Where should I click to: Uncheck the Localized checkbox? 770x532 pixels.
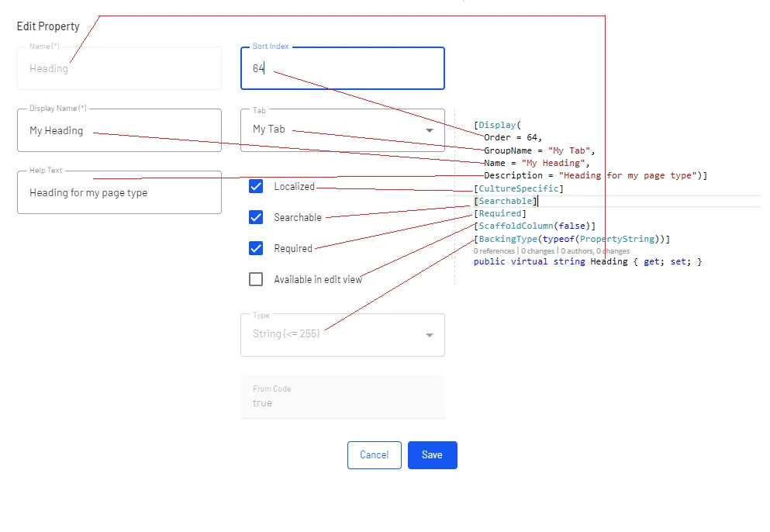pos(256,186)
